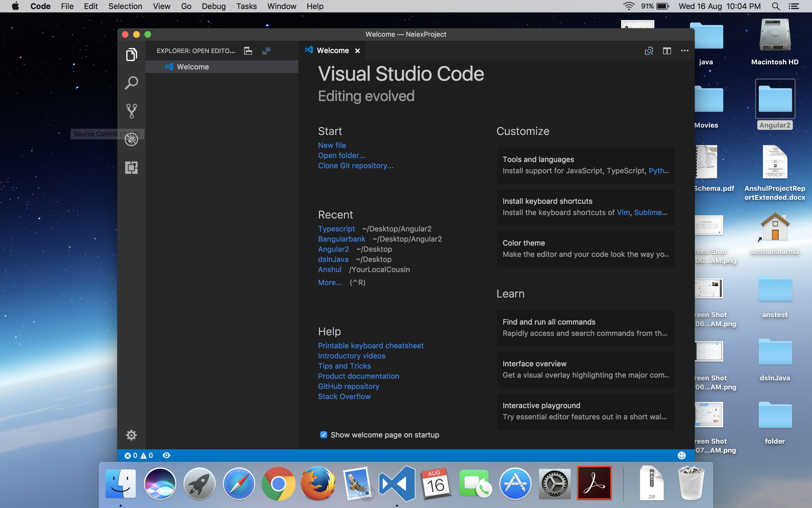Image resolution: width=812 pixels, height=508 pixels.
Task: Click the Vim keyboard shortcuts link
Action: (x=623, y=212)
